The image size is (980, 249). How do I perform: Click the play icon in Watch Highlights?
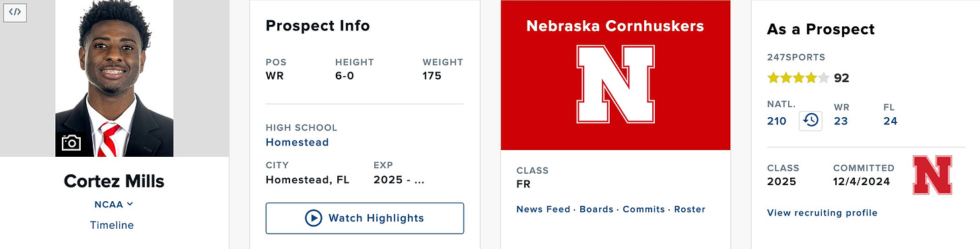(313, 218)
